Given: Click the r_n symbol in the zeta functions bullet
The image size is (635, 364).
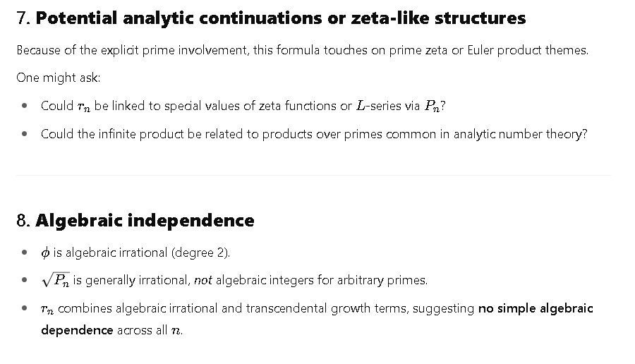Looking at the screenshot, I should 84,107.
